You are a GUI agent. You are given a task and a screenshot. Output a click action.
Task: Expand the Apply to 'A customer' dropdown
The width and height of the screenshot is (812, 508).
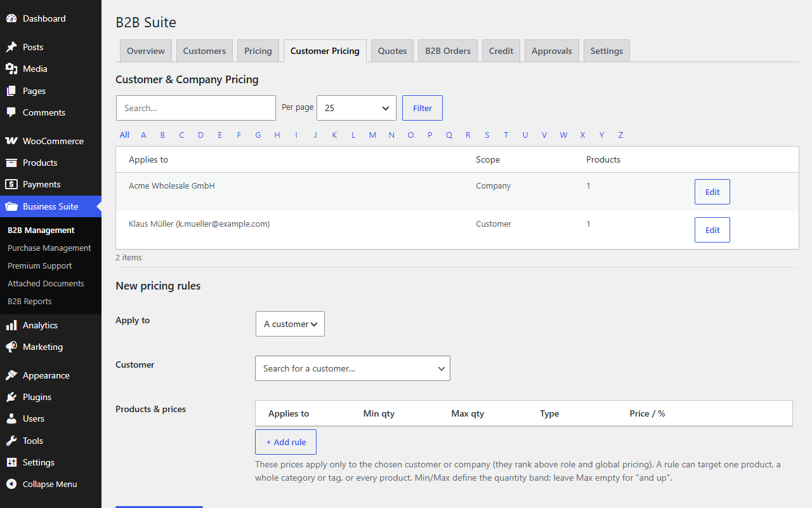pos(290,324)
